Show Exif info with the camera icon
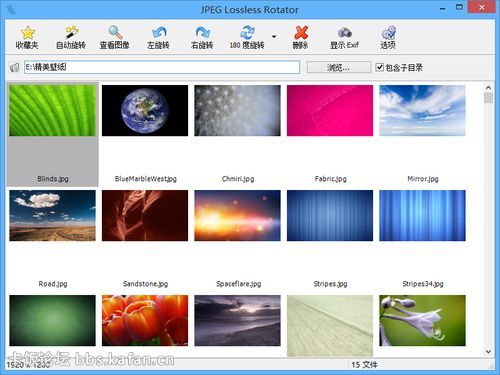 [345, 33]
